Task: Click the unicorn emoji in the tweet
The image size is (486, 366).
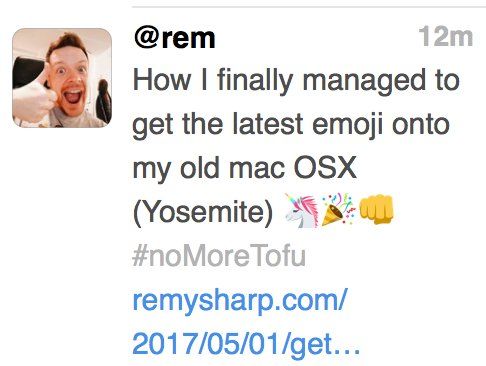Action: pos(302,210)
